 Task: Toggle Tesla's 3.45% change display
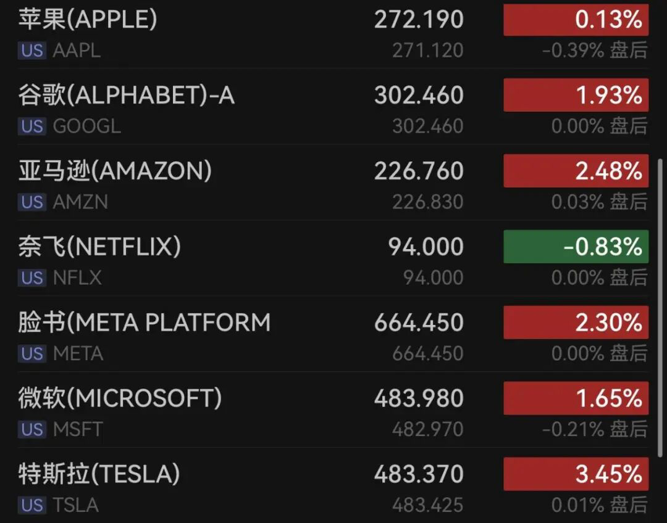tap(575, 474)
